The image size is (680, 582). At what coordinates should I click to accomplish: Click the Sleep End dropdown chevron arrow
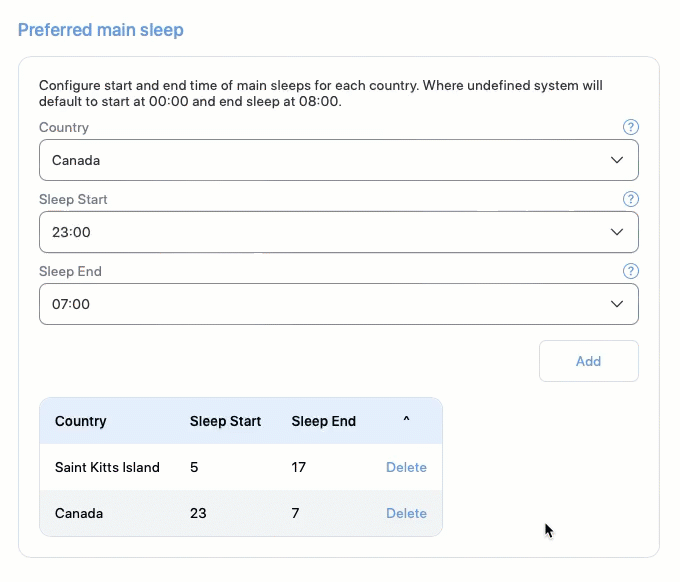tap(617, 304)
